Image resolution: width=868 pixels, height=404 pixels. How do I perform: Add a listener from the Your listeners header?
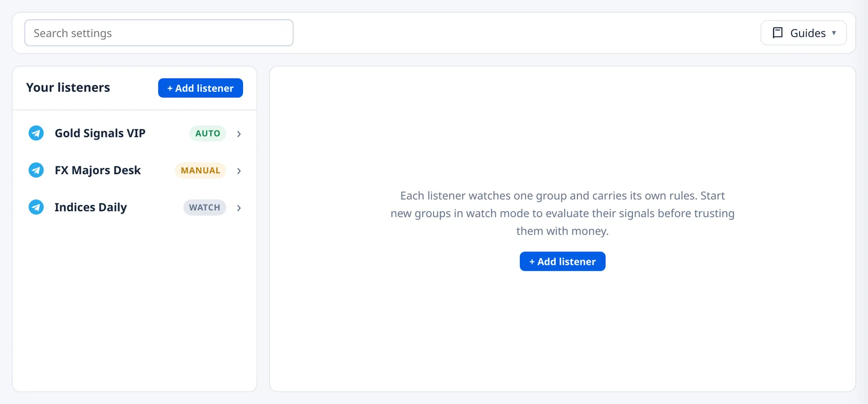(x=201, y=88)
